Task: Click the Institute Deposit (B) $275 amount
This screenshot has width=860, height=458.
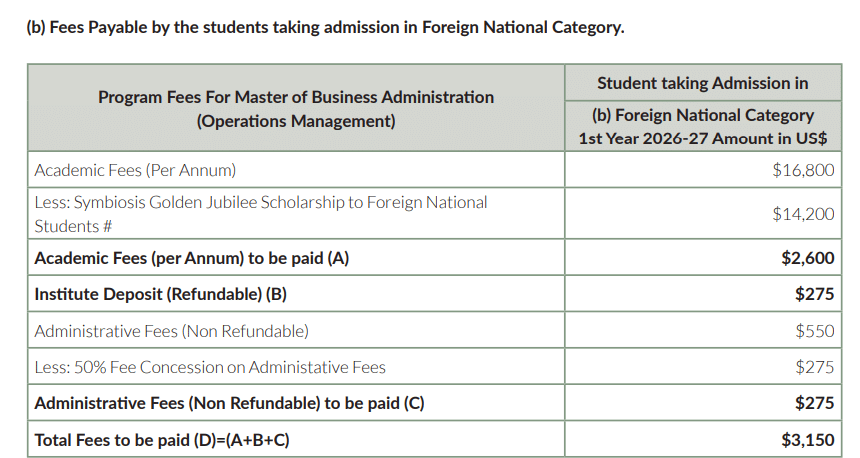Action: pos(814,294)
